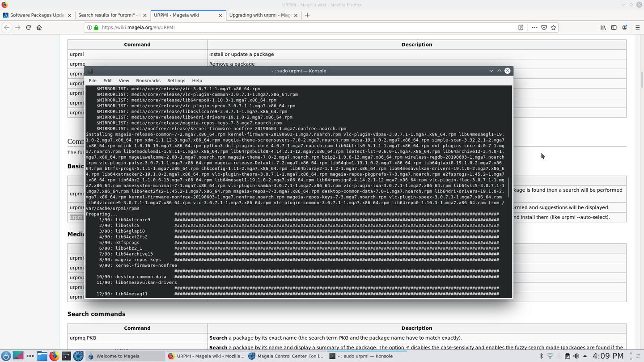Reload the Mageia wiki page
This screenshot has width=644, height=362.
(29, 27)
